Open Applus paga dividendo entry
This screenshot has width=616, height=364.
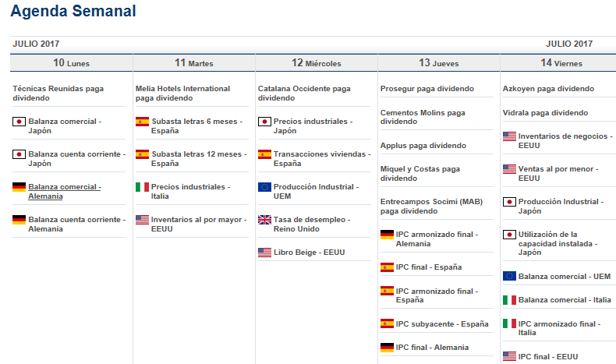click(x=423, y=146)
